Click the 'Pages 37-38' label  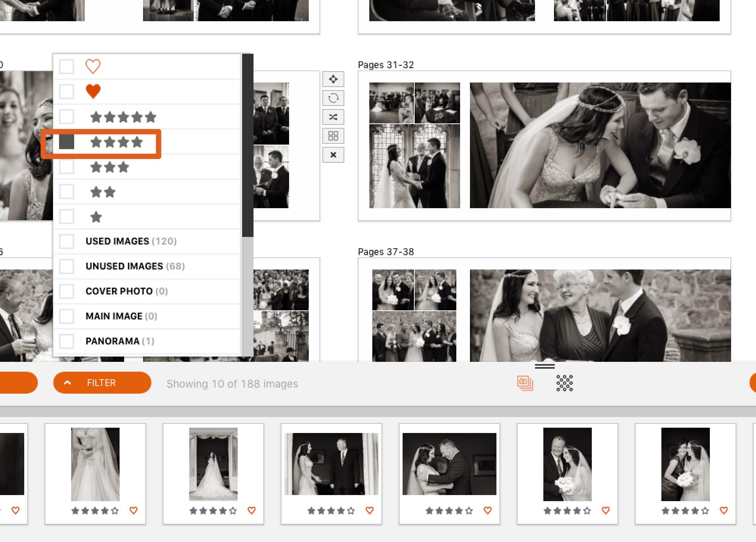coord(386,252)
